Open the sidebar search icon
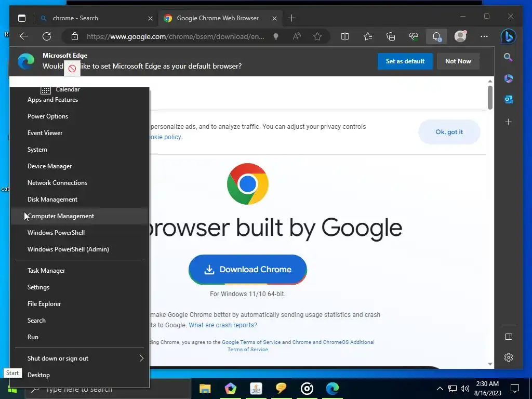532x399 pixels. [508, 57]
